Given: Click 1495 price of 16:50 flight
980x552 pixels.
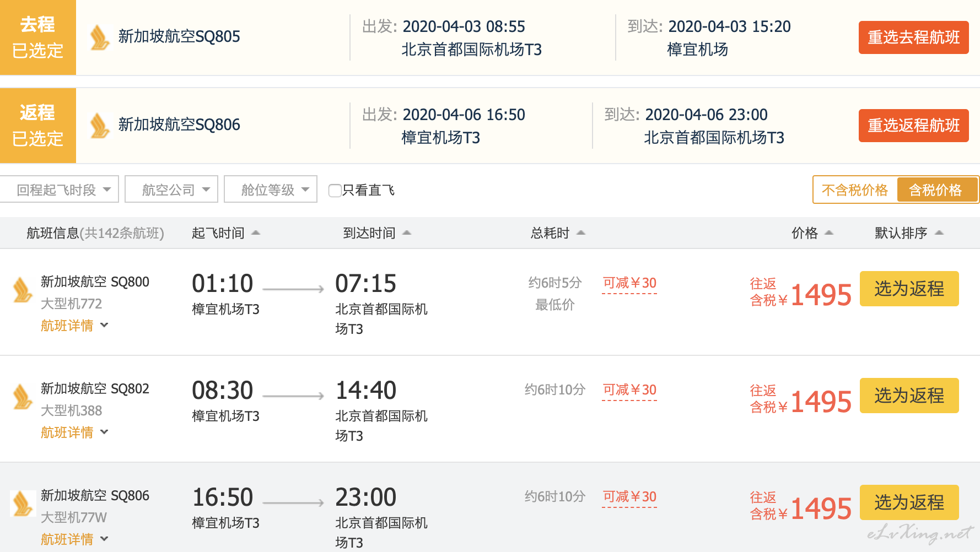Looking at the screenshot, I should [x=821, y=509].
